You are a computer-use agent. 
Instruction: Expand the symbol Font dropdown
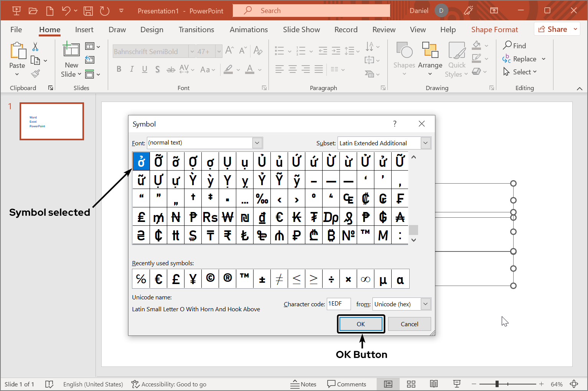click(257, 143)
